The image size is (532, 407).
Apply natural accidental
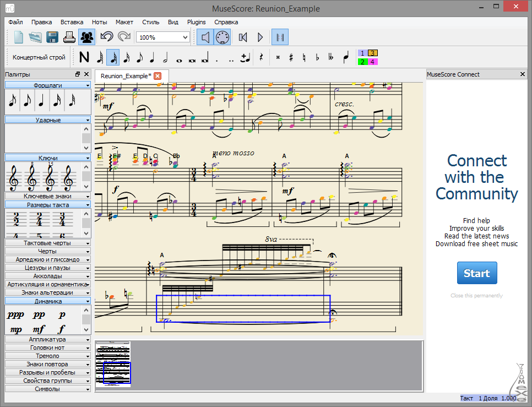pyautogui.click(x=305, y=57)
